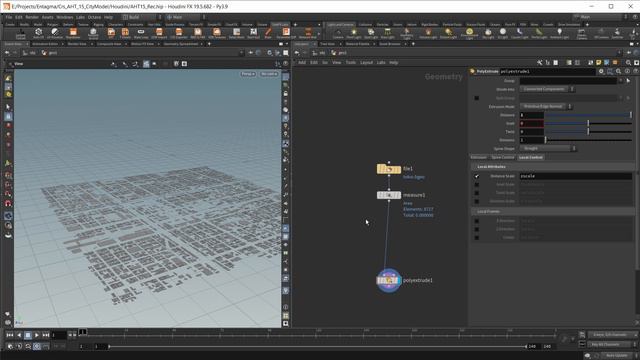640x360 pixels.
Task: Click the Ambient Light shelf tool
Action: pos(559,33)
